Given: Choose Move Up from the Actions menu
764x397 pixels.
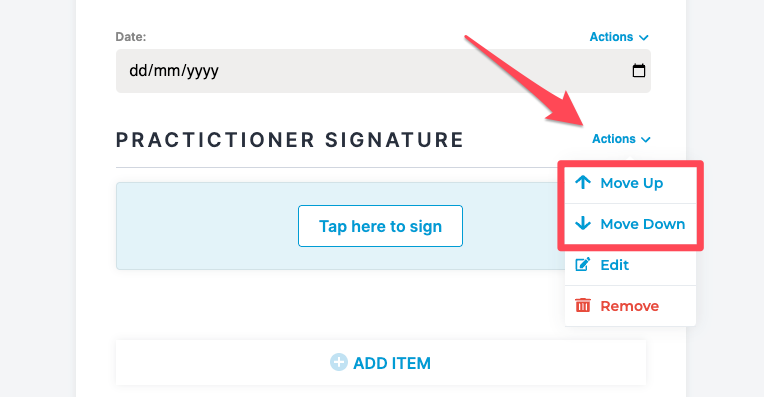Looking at the screenshot, I should 630,183.
